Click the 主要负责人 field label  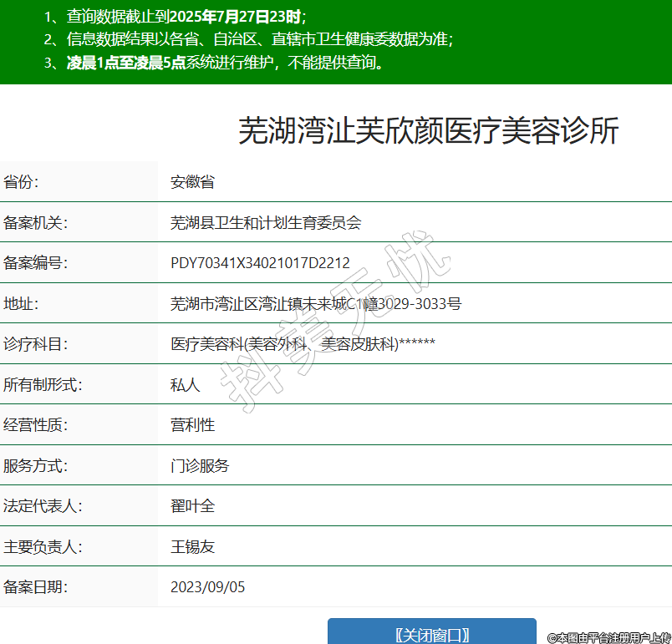[x=43, y=547]
